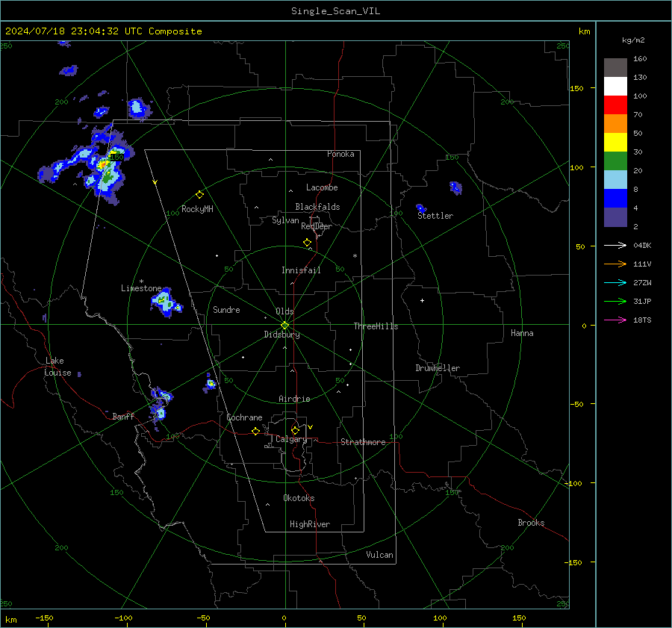Click the Hanna town label
The height and width of the screenshot is (628, 672).
click(x=522, y=334)
